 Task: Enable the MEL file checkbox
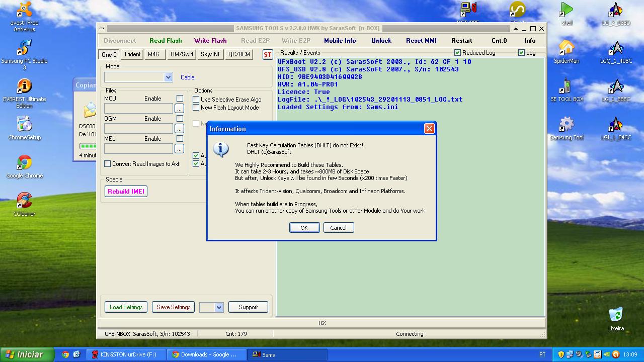pos(180,139)
